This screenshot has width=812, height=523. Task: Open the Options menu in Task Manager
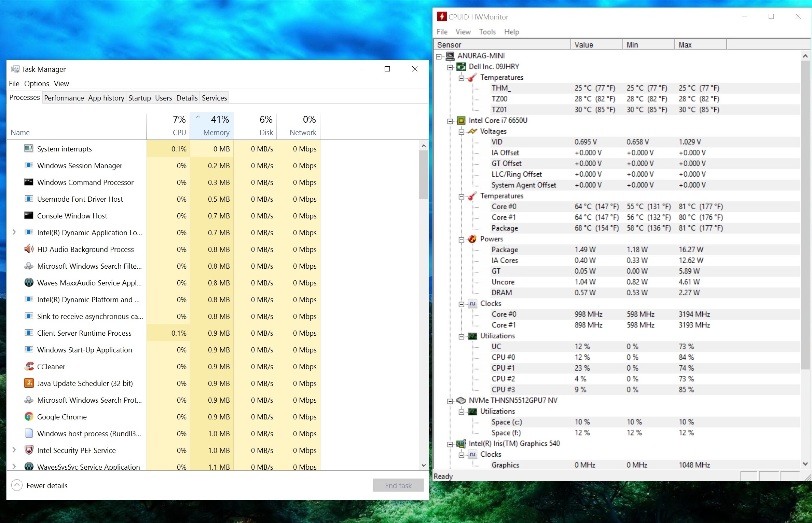pos(37,83)
